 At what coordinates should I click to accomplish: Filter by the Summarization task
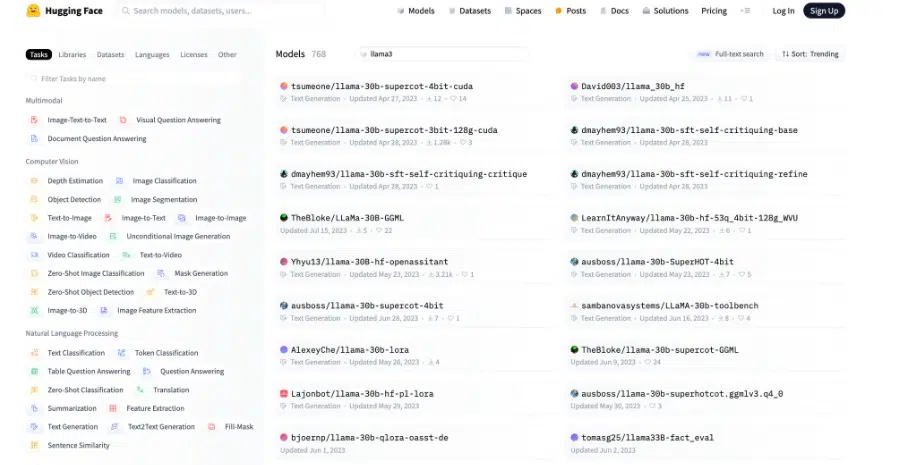tap(64, 408)
